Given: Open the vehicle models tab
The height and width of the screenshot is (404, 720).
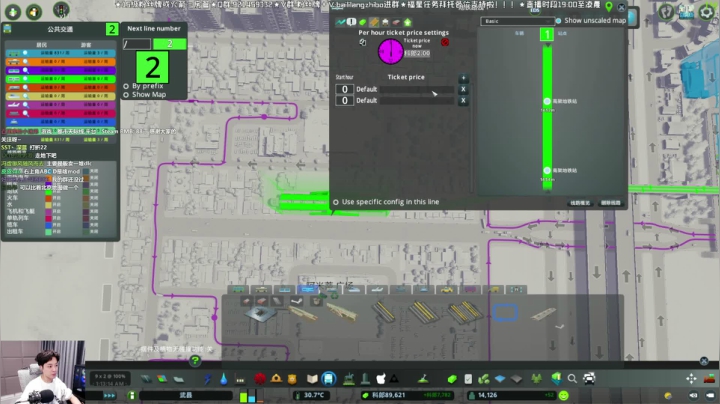Looking at the screenshot, I should 385,22.
